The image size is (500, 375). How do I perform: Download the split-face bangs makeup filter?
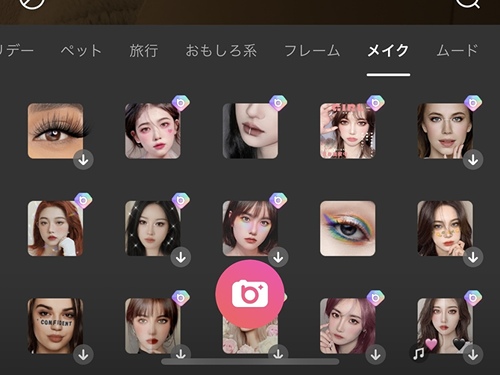click(x=181, y=354)
